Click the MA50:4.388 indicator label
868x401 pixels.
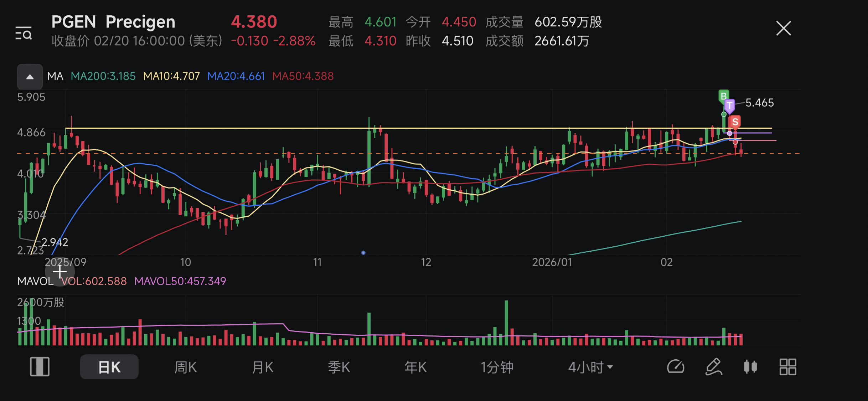click(x=303, y=76)
